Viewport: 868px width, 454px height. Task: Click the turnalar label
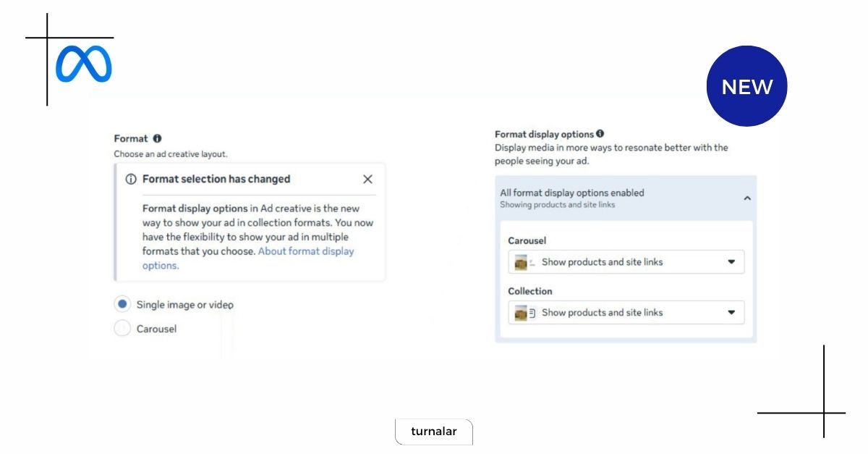click(x=434, y=432)
